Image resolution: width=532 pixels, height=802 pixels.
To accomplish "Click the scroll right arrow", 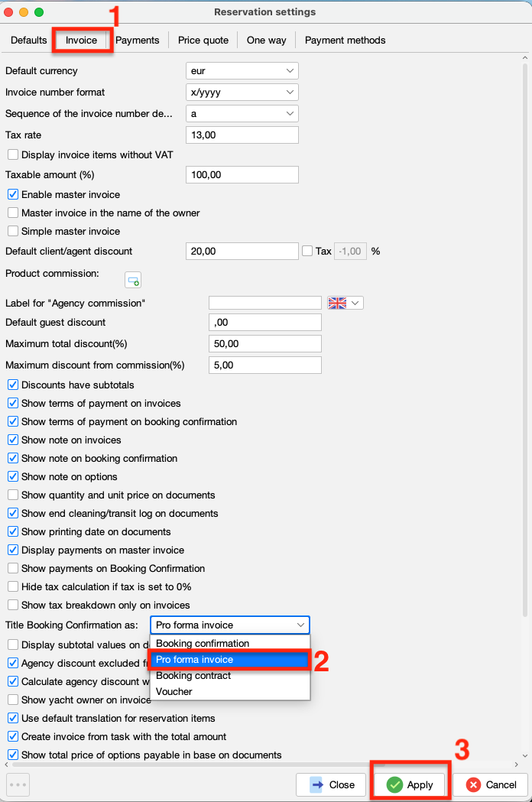I will [516, 764].
